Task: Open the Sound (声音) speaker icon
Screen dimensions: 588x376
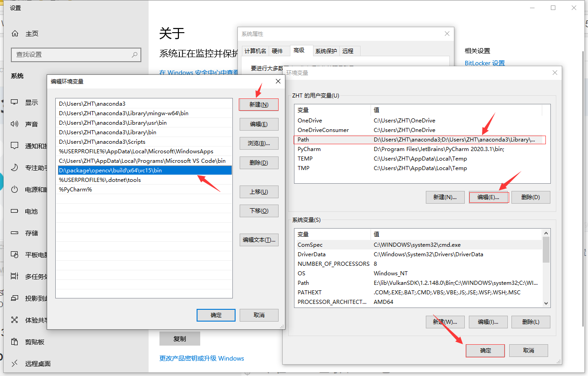Action: click(15, 124)
